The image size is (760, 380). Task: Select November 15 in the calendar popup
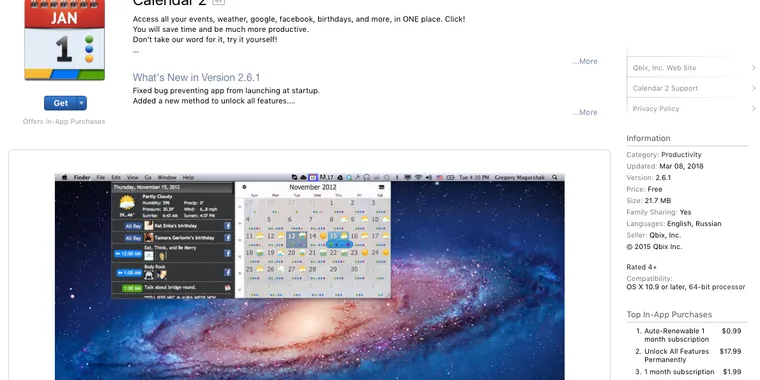(339, 238)
